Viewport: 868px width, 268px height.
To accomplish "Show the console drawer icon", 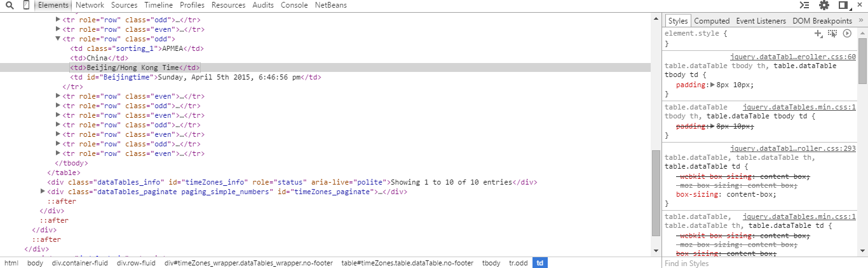I will pyautogui.click(x=804, y=5).
